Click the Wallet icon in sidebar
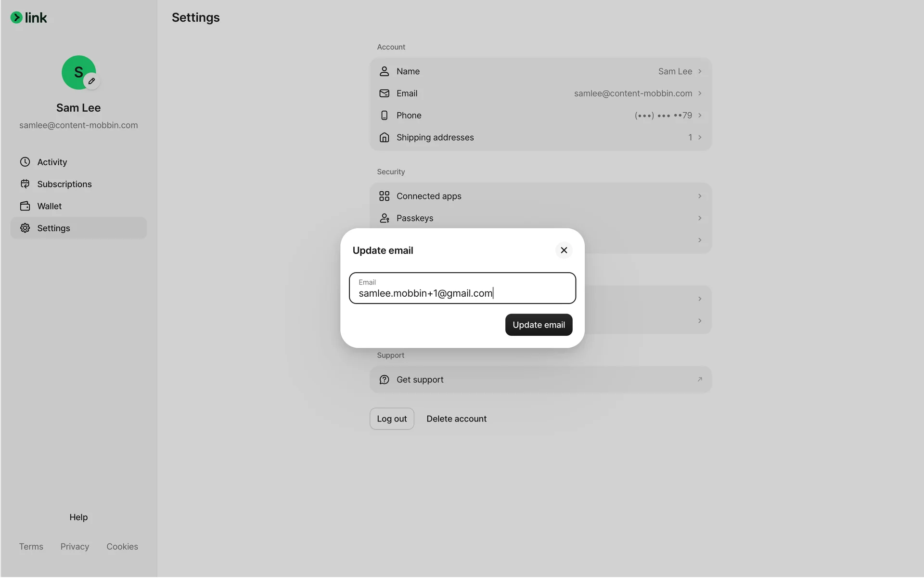This screenshot has height=578, width=924. click(x=25, y=206)
